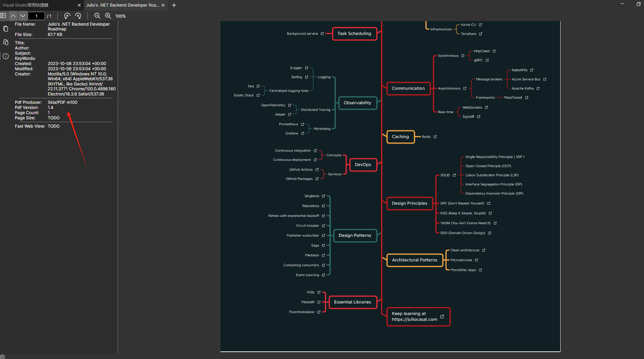Open the Prometheus external link icon
The image size is (644, 359).
click(x=302, y=124)
